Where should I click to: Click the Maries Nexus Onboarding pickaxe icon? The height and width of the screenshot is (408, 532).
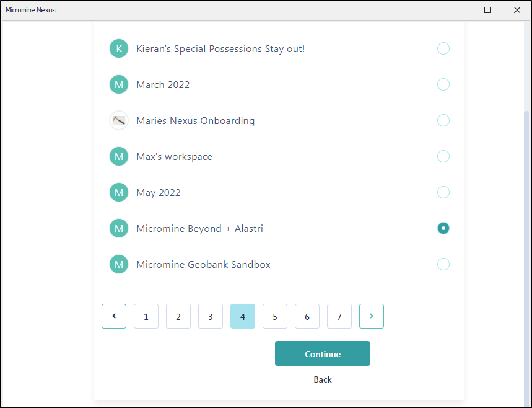point(119,120)
